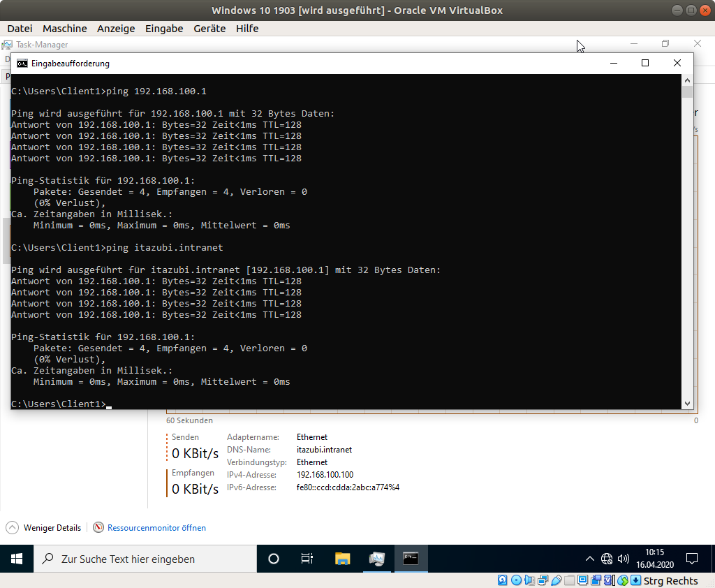Click the VirtualBox hard disk activity icon

(503, 580)
